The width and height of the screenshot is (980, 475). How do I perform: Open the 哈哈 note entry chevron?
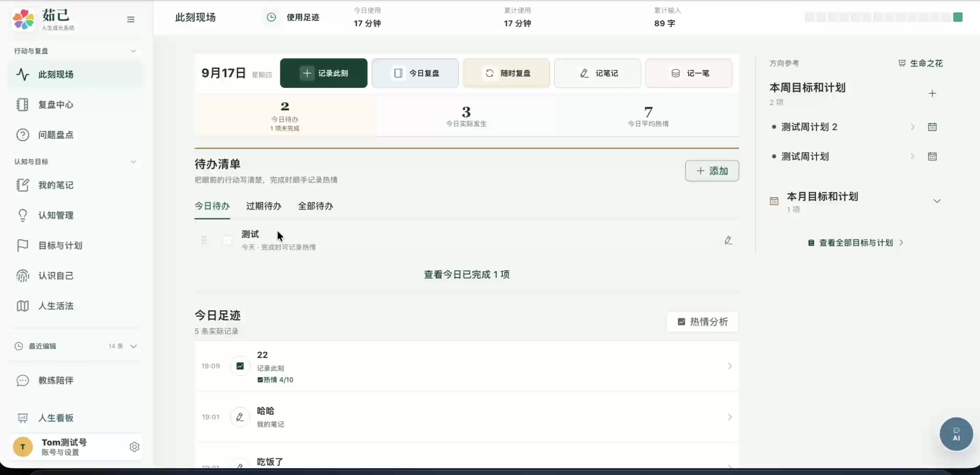coord(730,417)
